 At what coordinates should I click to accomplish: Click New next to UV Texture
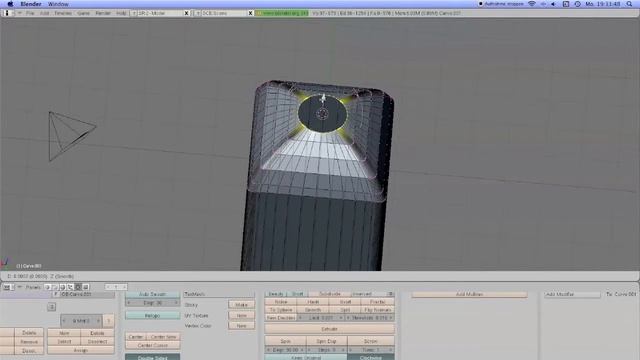(x=241, y=316)
